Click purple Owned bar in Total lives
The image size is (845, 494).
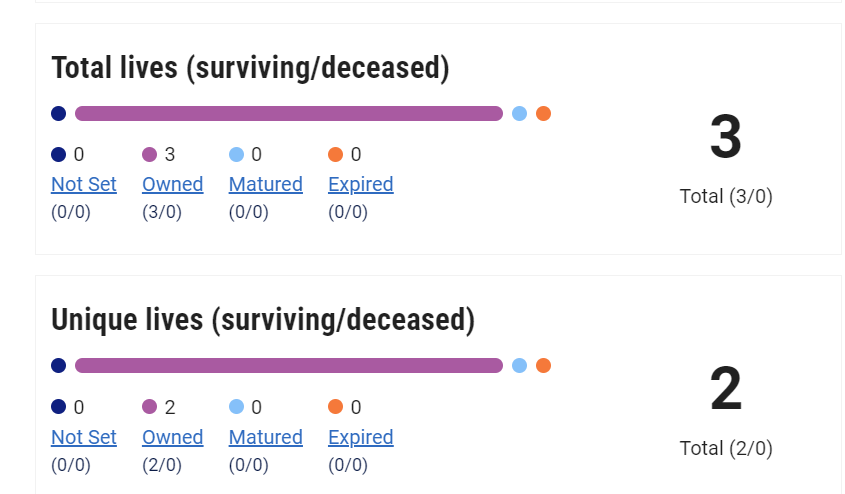288,114
